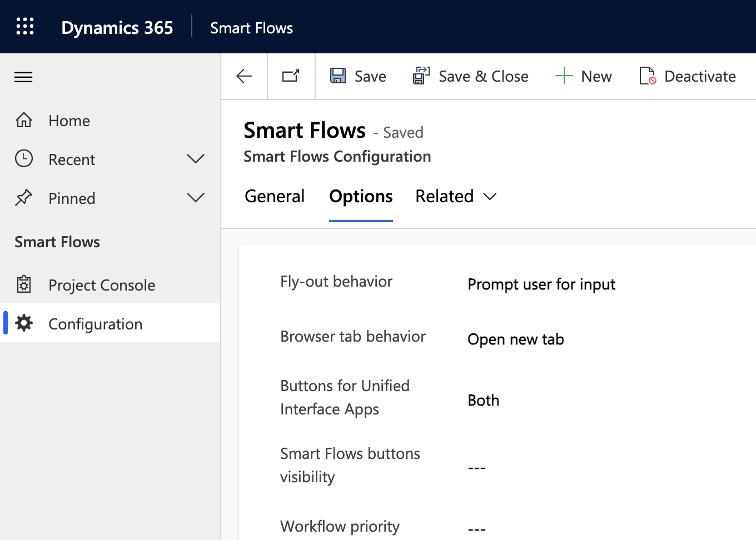Click the green plus New icon
The image size is (756, 540).
(x=564, y=76)
